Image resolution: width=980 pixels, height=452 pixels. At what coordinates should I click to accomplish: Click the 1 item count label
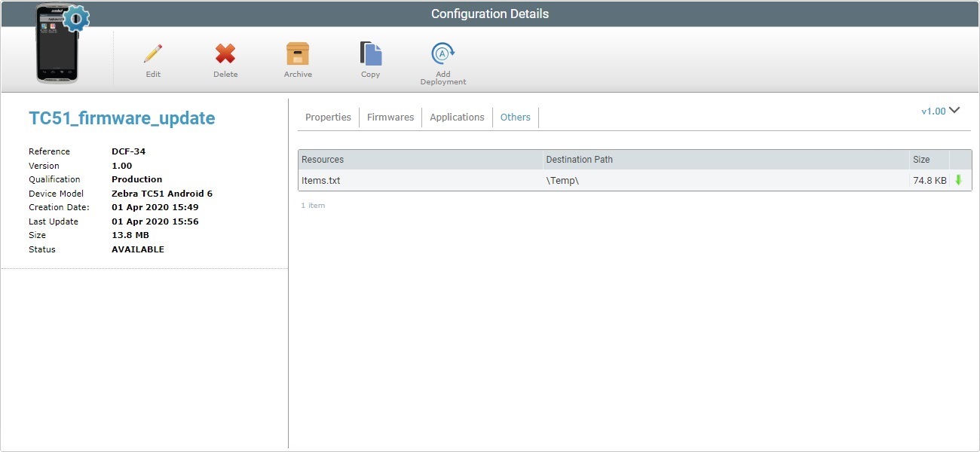[313, 205]
